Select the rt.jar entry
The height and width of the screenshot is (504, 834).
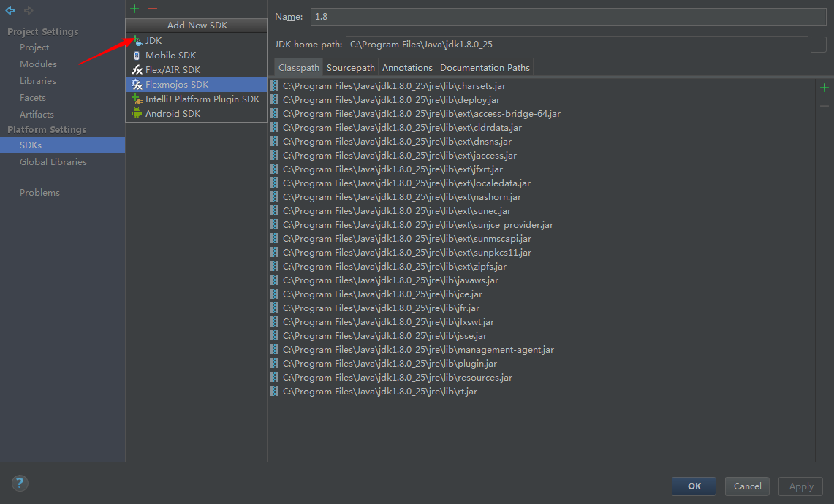374,392
